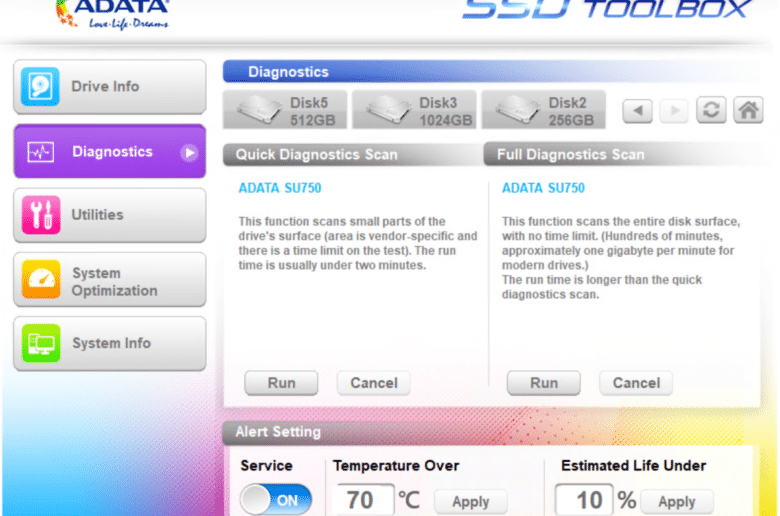Select Disk5 512GB drive
780x516 pixels.
pyautogui.click(x=285, y=110)
